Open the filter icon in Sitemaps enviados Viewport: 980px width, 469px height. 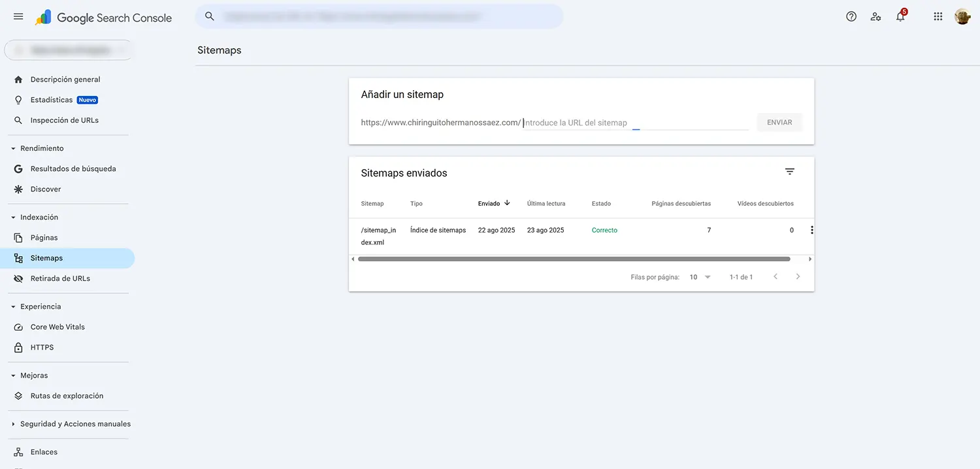point(789,171)
